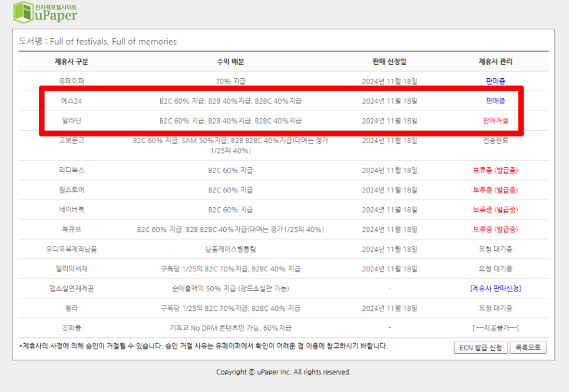The image size is (569, 392).
Task: Click [ ---제공불가---] status for 갓피플
Action: point(495,328)
